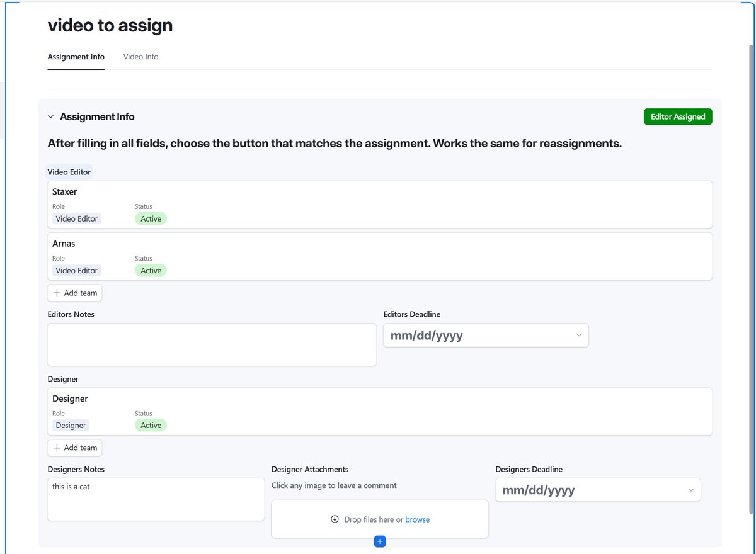Click the Video Editor role tag on Staxer
Screen dimensions: 756x554
pyautogui.click(x=76, y=219)
